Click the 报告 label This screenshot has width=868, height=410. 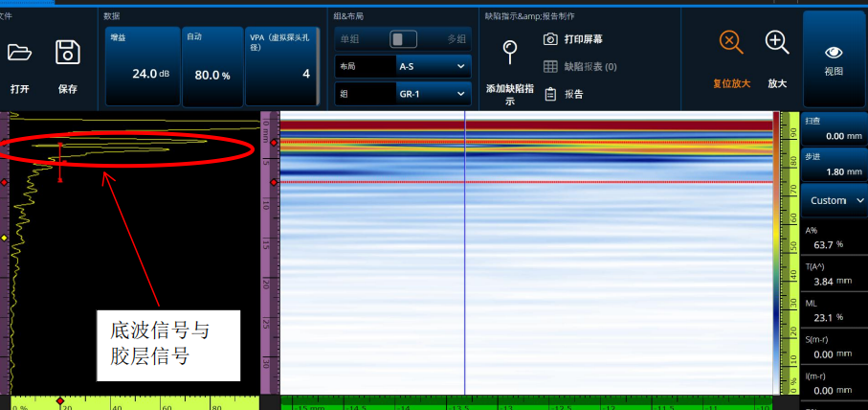(x=573, y=94)
